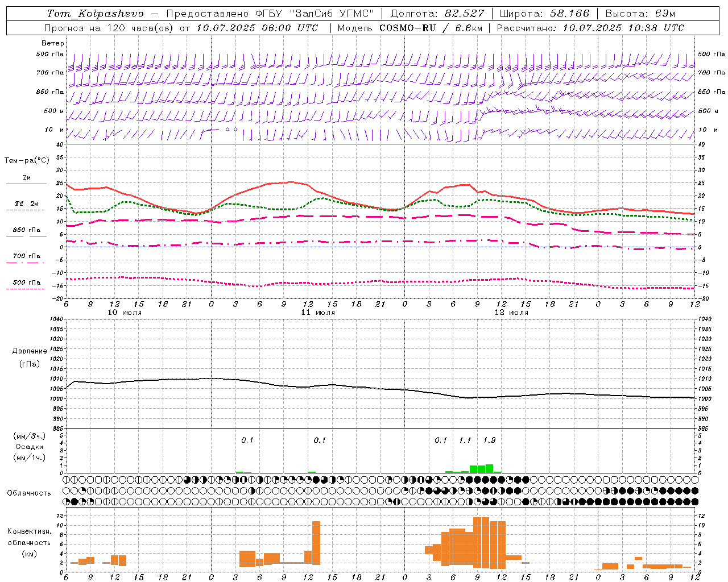Click the 12 июля date label
The image size is (728, 582).
pyautogui.click(x=511, y=313)
